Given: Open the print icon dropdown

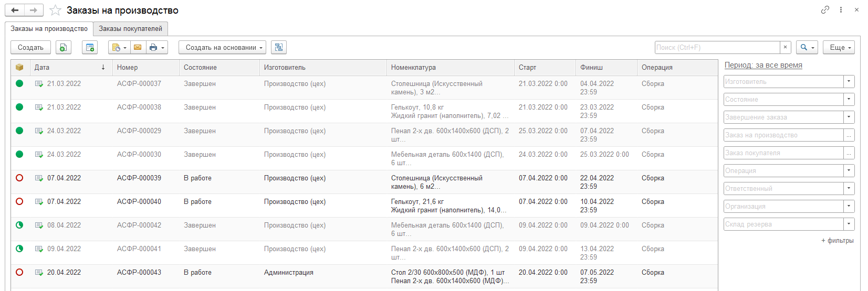Looking at the screenshot, I should [x=156, y=47].
